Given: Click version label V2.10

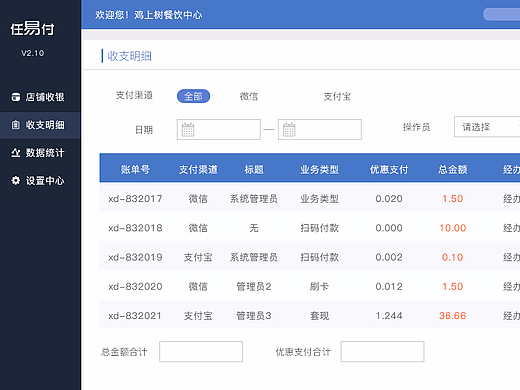Looking at the screenshot, I should pyautogui.click(x=32, y=53).
